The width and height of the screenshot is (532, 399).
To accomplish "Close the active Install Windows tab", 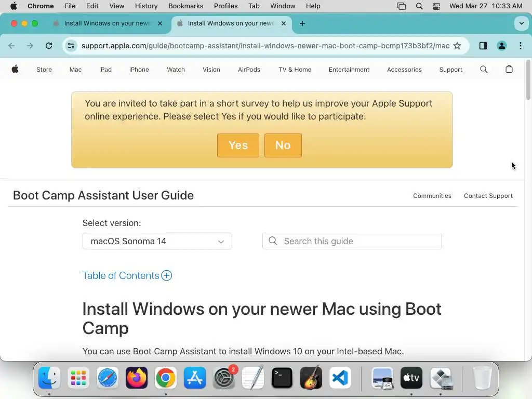I will tap(284, 23).
